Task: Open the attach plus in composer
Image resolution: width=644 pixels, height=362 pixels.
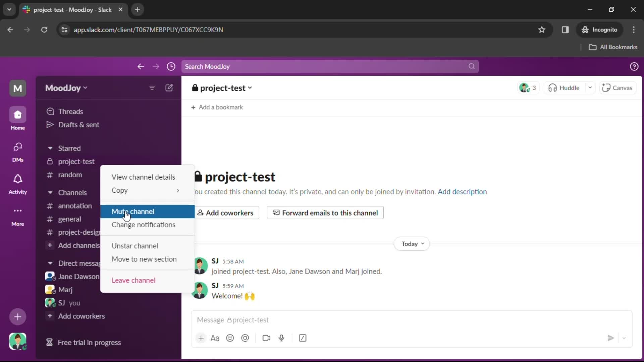Action: click(x=201, y=338)
